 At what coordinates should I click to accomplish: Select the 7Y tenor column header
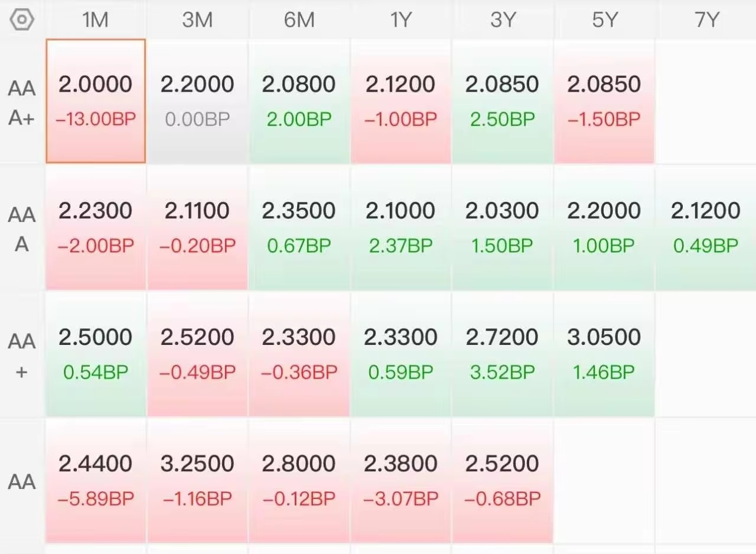[706, 19]
